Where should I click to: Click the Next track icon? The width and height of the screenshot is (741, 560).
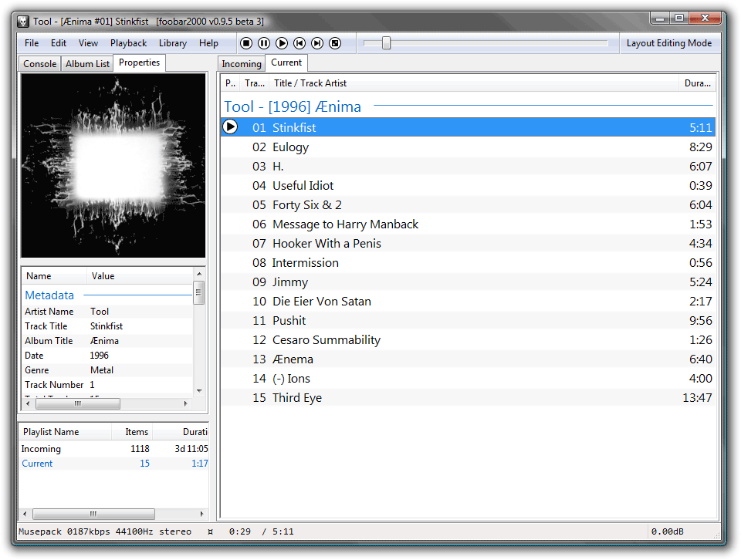tap(317, 43)
